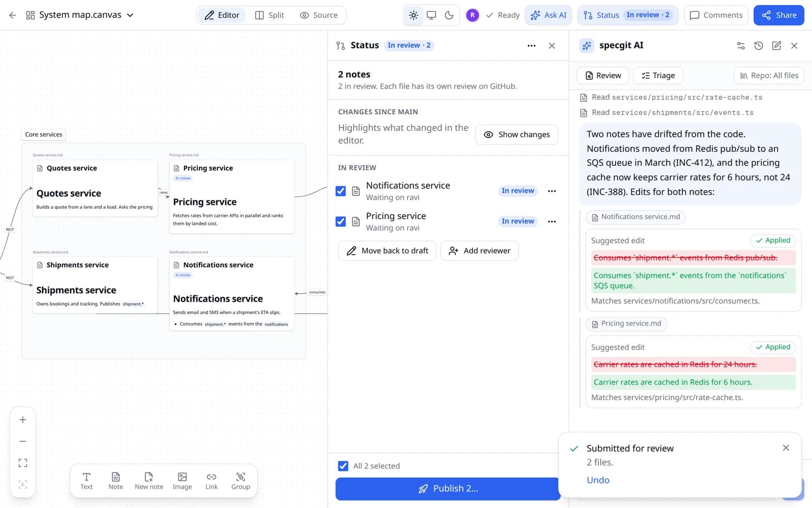Dismiss the Submitted for review toast
This screenshot has width=812, height=508.
(x=786, y=448)
